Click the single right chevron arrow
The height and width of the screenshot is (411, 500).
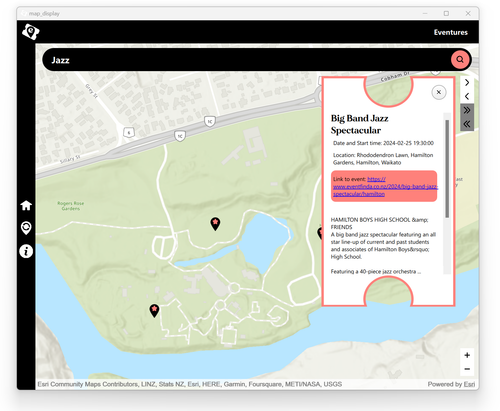467,83
